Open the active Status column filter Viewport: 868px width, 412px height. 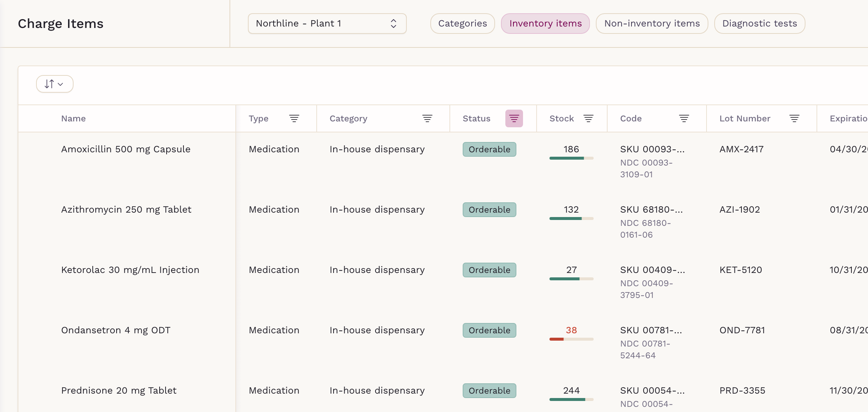514,118
